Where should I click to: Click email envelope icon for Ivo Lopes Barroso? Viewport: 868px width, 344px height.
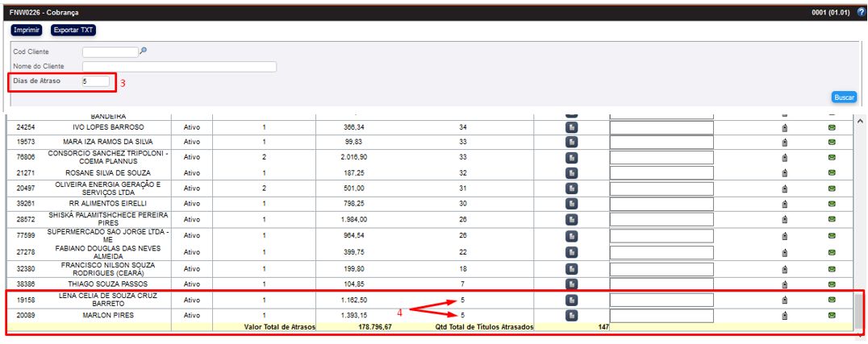pyautogui.click(x=833, y=127)
